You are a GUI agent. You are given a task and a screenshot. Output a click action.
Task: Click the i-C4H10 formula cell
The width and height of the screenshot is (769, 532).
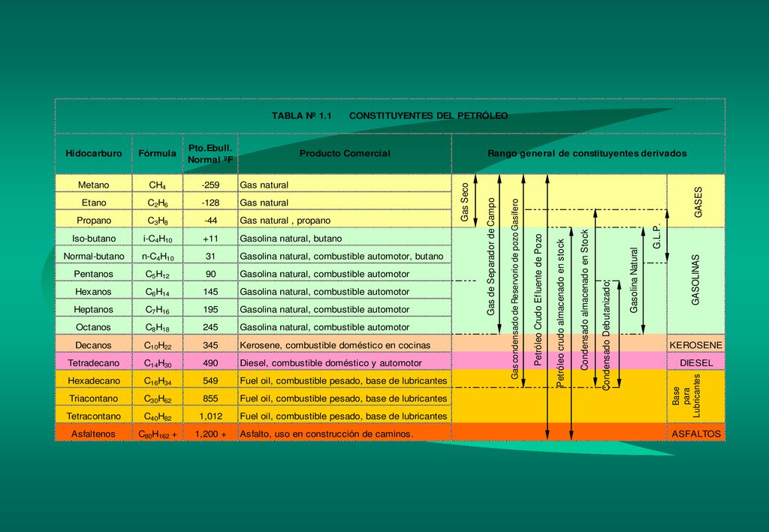point(158,238)
